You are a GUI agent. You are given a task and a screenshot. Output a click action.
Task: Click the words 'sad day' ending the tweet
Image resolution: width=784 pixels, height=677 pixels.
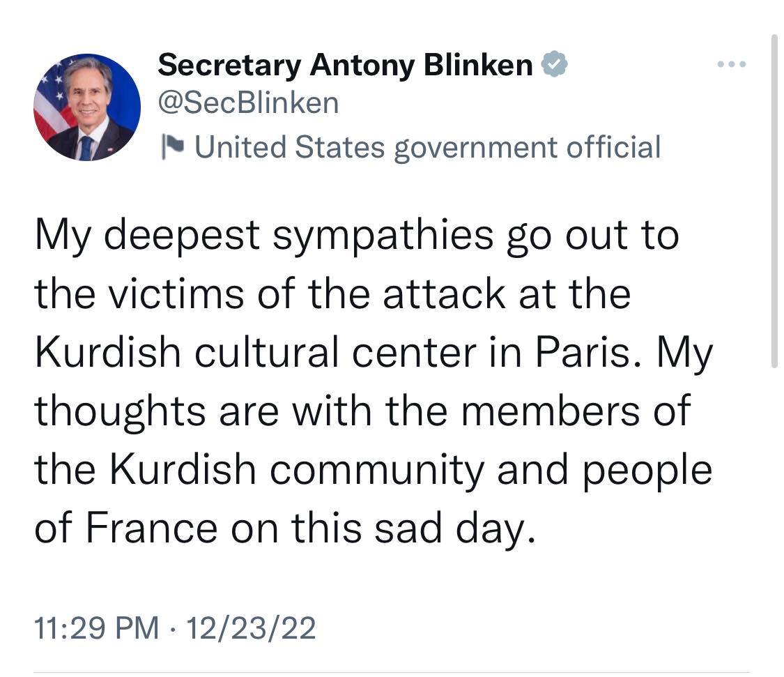(x=466, y=528)
